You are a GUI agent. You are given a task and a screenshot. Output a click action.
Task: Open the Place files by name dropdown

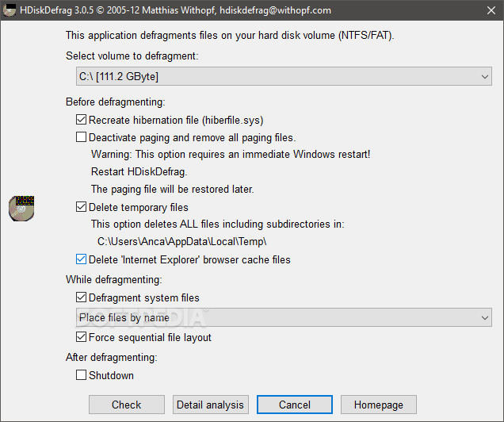click(x=284, y=317)
